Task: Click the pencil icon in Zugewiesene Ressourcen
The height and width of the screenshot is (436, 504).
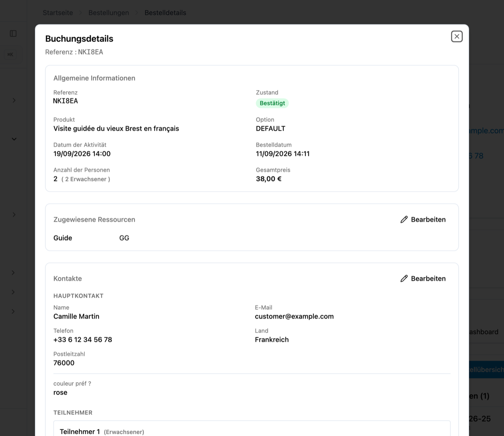Action: click(404, 220)
